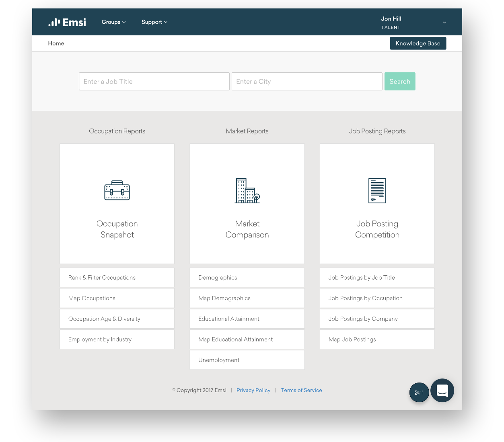
Task: Expand the Support dropdown menu
Action: pyautogui.click(x=154, y=22)
